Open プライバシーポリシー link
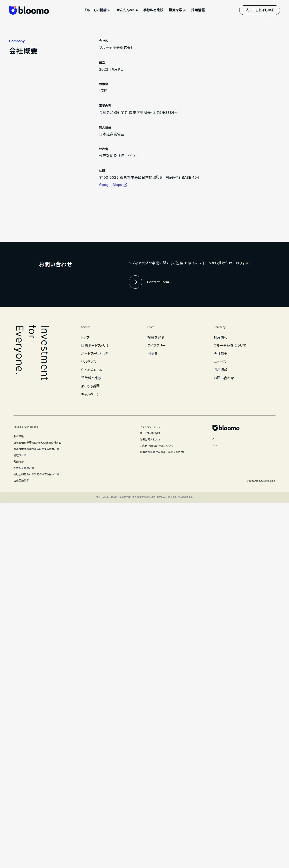The width and height of the screenshot is (289, 868). point(151,427)
